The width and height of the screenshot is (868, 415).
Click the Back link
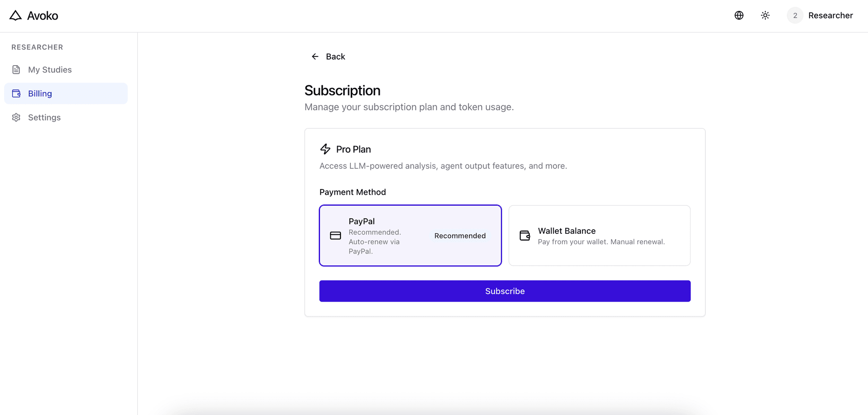pos(335,56)
